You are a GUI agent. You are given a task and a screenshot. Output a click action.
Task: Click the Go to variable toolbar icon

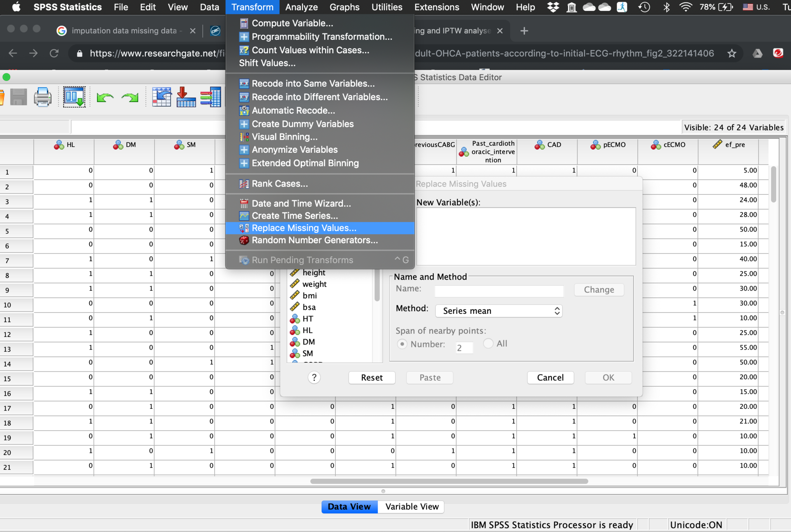pos(186,97)
